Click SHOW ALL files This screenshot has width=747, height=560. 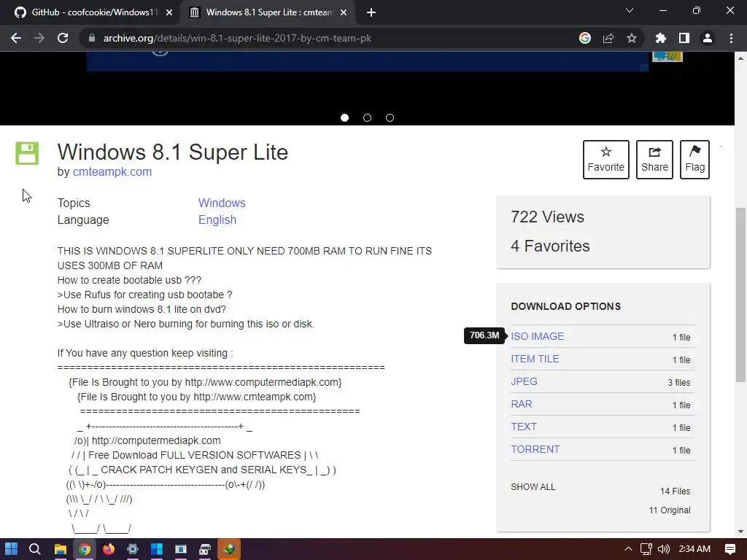(533, 487)
